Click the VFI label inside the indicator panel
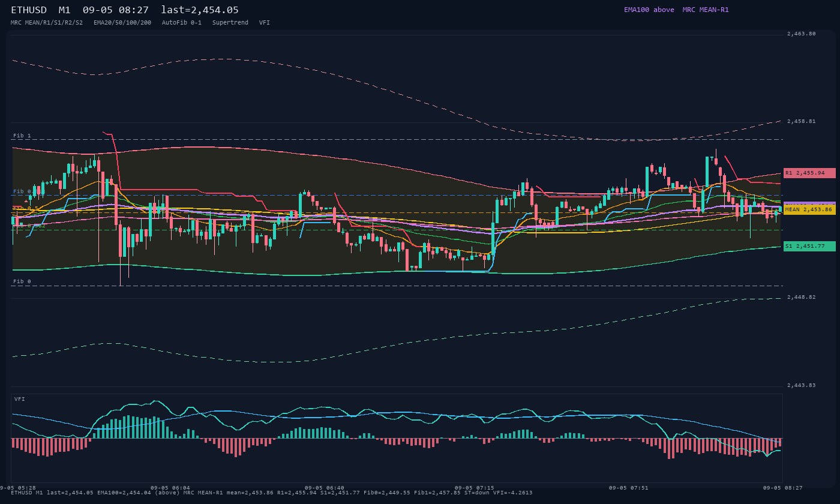840x504 pixels. pos(20,399)
